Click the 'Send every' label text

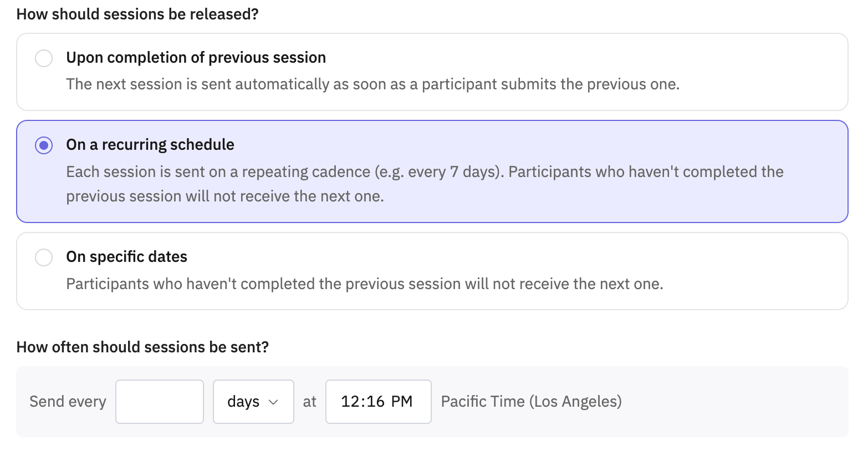(x=68, y=402)
